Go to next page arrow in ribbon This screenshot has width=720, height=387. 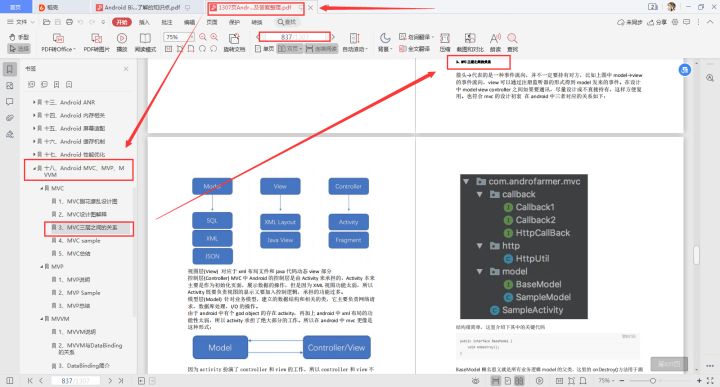(333, 37)
